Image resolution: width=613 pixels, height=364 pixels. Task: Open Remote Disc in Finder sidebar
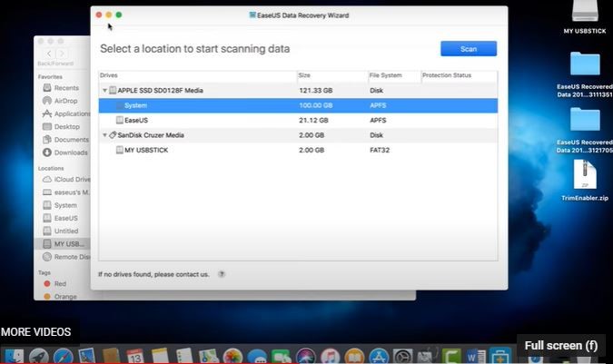pos(66,257)
